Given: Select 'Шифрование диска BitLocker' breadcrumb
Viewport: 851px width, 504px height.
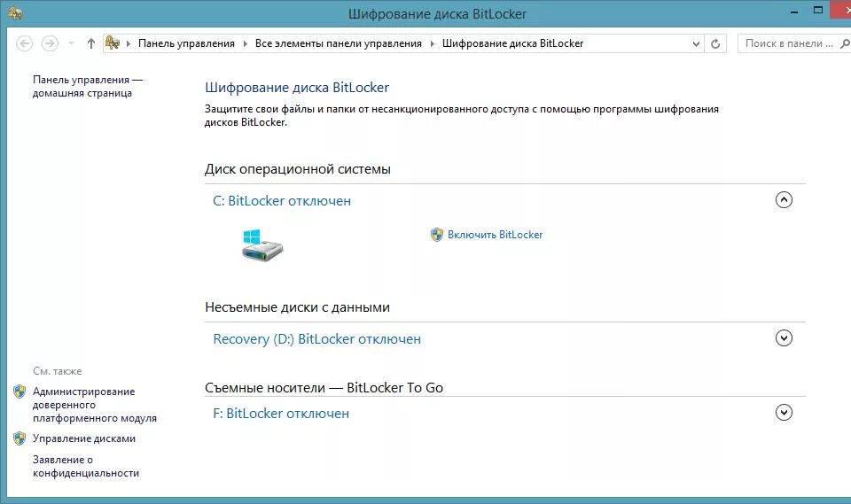Looking at the screenshot, I should pyautogui.click(x=512, y=43).
